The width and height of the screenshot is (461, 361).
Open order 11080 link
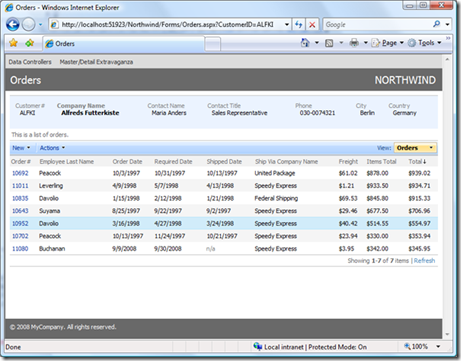coord(20,249)
